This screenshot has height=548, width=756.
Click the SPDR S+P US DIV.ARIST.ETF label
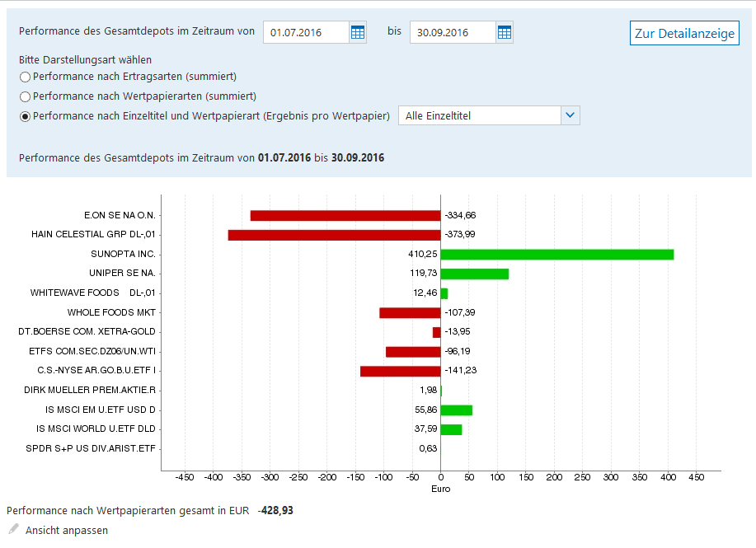coord(91,448)
